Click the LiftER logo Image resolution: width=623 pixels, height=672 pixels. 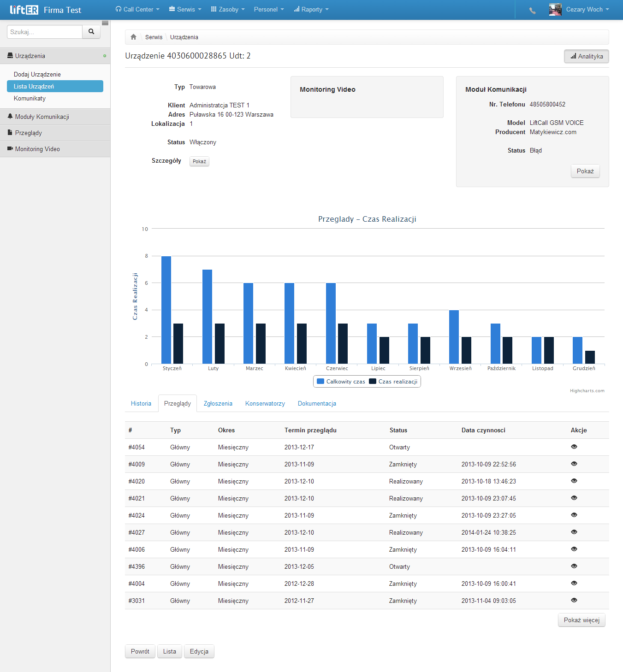[24, 10]
